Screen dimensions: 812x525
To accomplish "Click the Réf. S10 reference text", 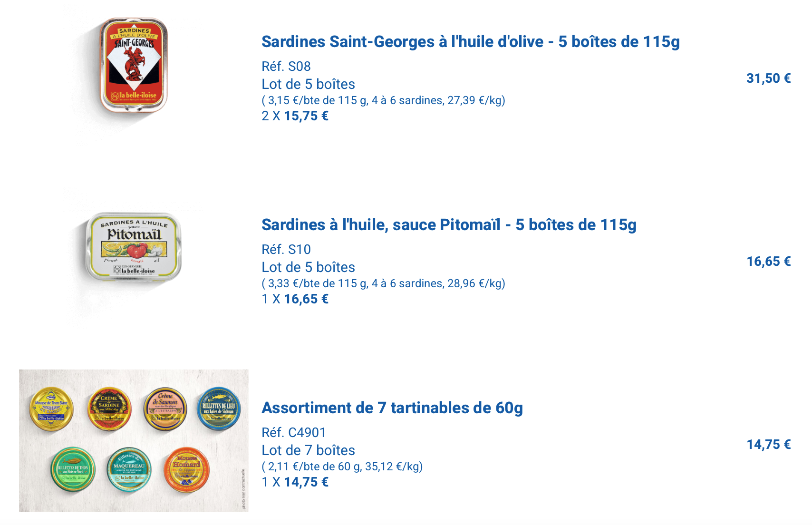I will pos(286,250).
